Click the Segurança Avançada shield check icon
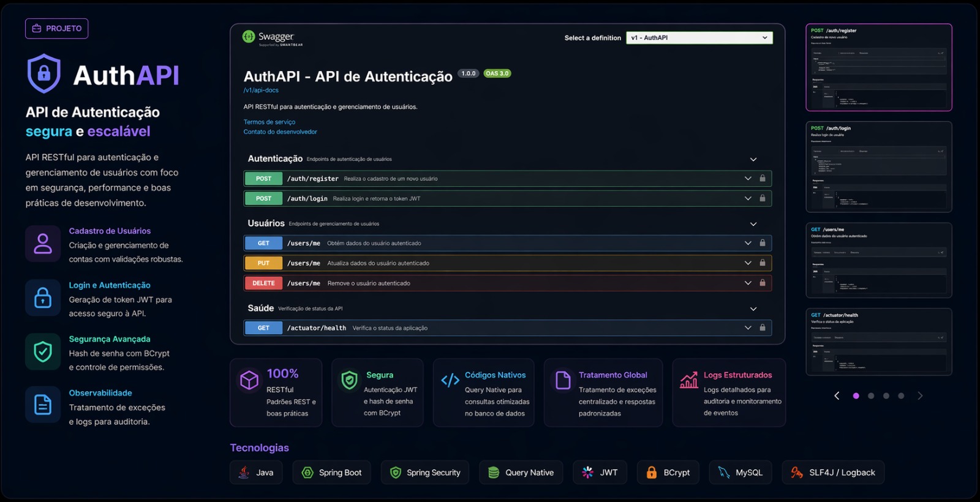This screenshot has width=980, height=502. 43,352
